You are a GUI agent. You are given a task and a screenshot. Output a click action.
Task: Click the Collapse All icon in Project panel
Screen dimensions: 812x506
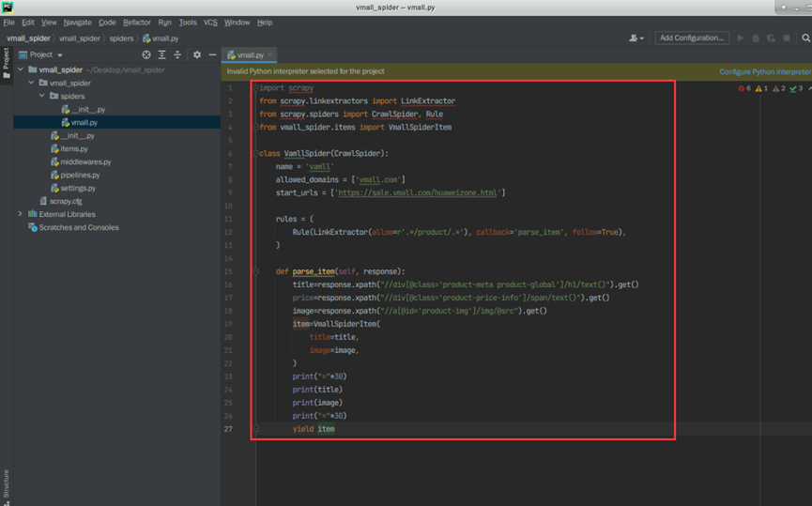coord(177,54)
